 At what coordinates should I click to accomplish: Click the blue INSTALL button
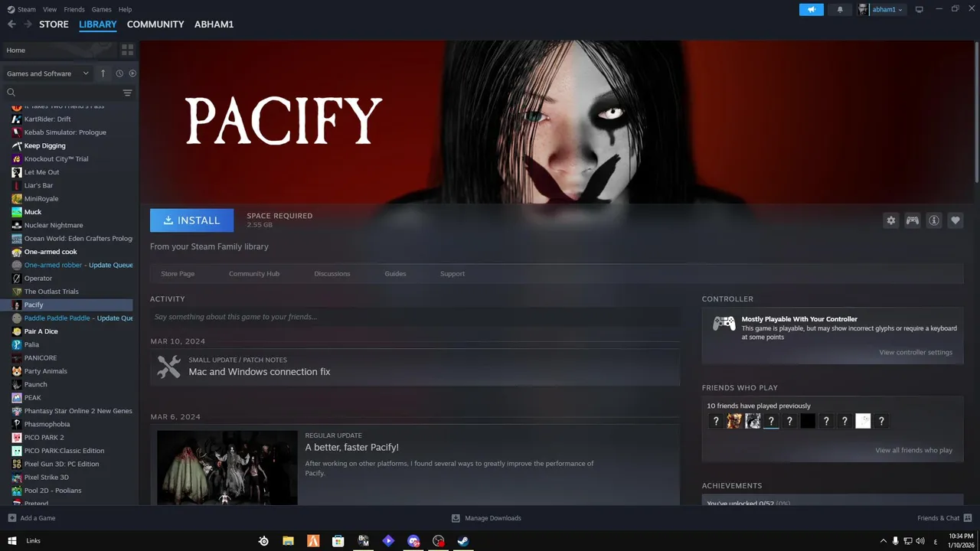(191, 220)
